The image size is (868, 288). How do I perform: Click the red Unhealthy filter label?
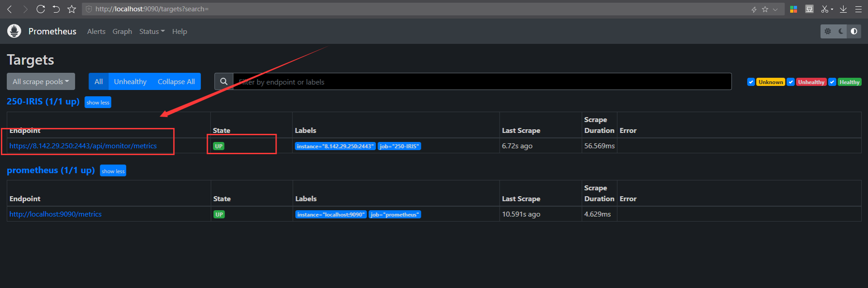811,82
